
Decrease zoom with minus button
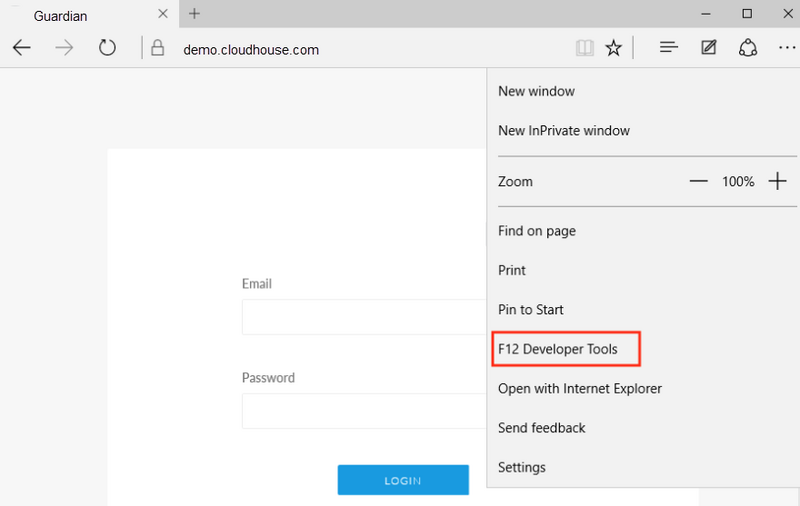pos(699,181)
